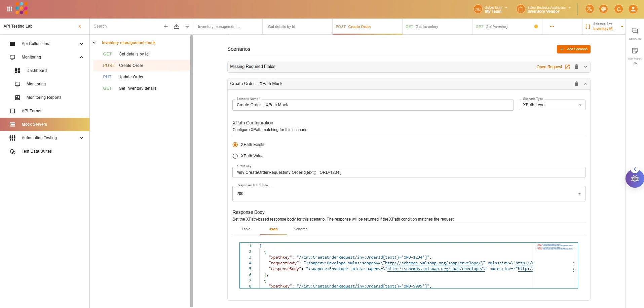This screenshot has width=644, height=308.
Task: Expand the collapsed side panel chevron
Action: (635, 169)
